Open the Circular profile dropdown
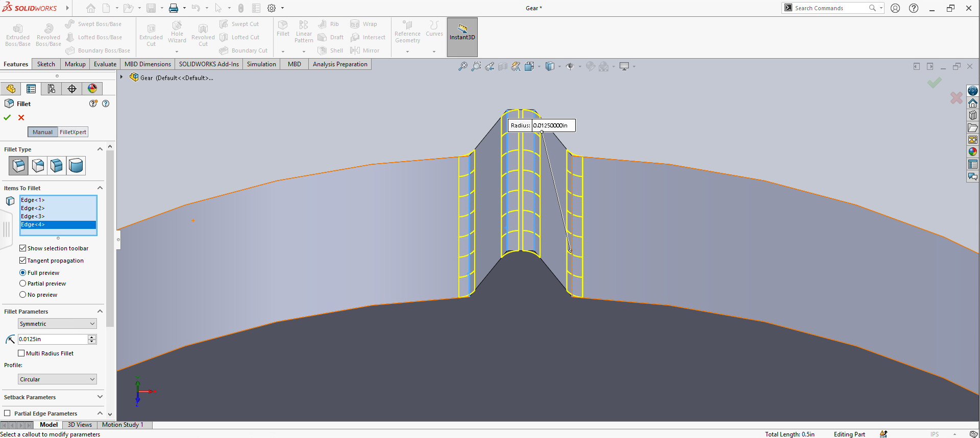The width and height of the screenshot is (980, 438). point(57,379)
